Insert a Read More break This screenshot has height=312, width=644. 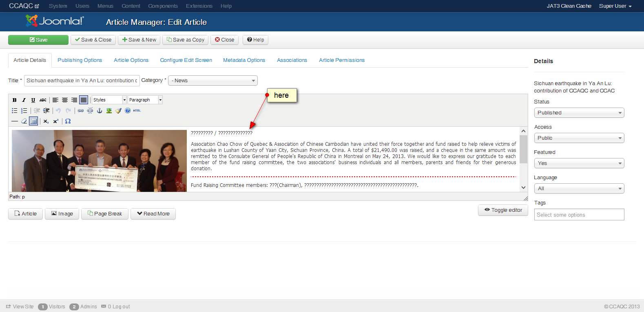[x=153, y=214]
